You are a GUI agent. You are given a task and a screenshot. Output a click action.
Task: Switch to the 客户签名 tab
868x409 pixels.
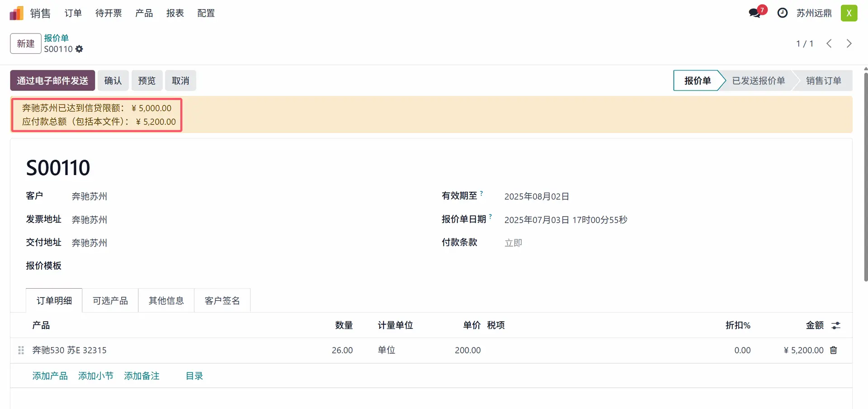[222, 300]
